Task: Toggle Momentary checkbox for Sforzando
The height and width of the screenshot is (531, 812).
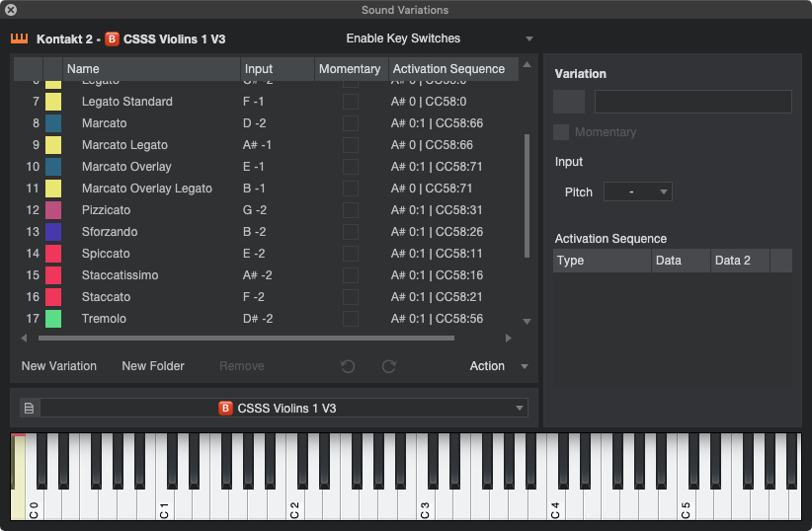Action: pyautogui.click(x=351, y=232)
